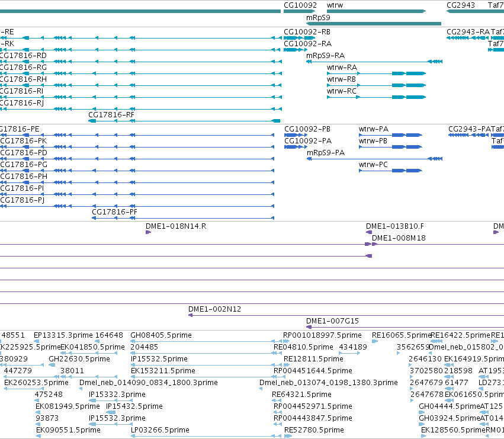Click the mRpS9-RA transcript label
Screen dimensions: 504x439
click(325, 56)
